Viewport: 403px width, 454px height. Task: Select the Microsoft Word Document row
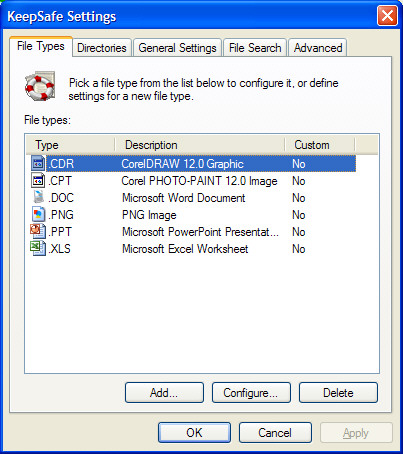coord(193,198)
